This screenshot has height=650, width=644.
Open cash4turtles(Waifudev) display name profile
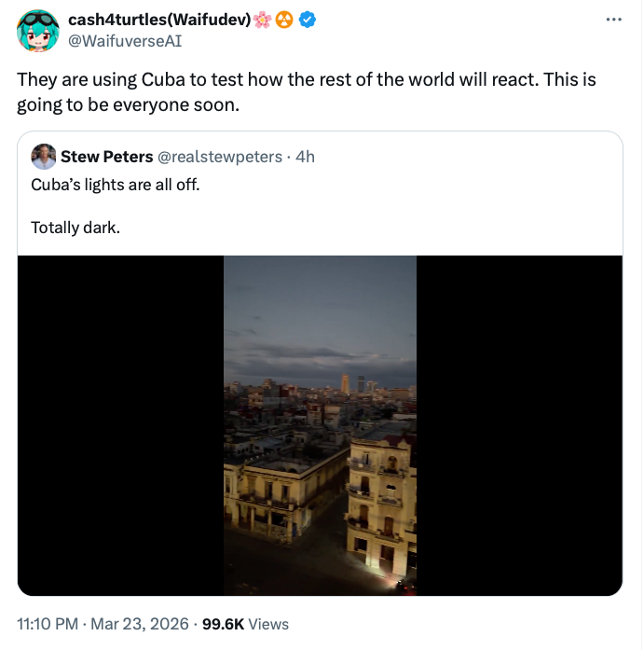(x=158, y=21)
